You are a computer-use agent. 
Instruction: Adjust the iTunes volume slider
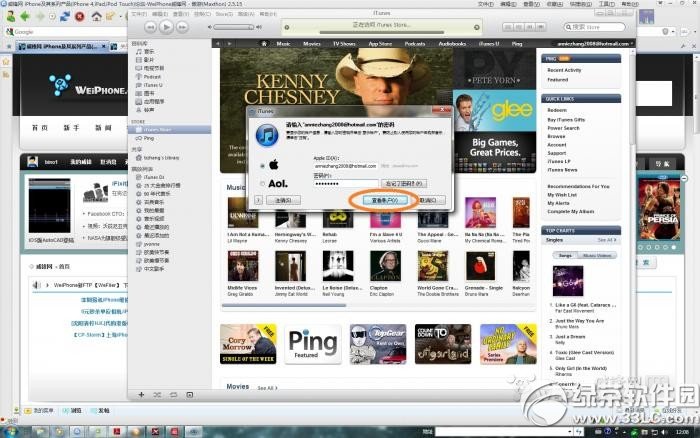tap(234, 27)
